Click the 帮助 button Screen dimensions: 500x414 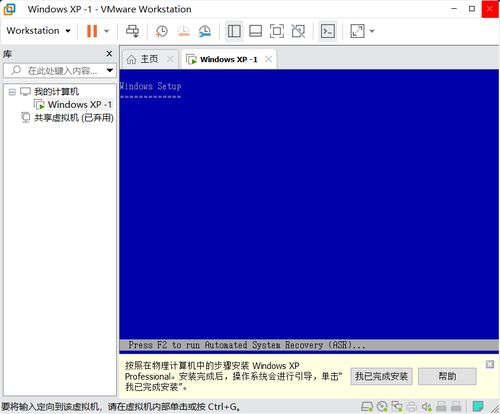pos(447,376)
